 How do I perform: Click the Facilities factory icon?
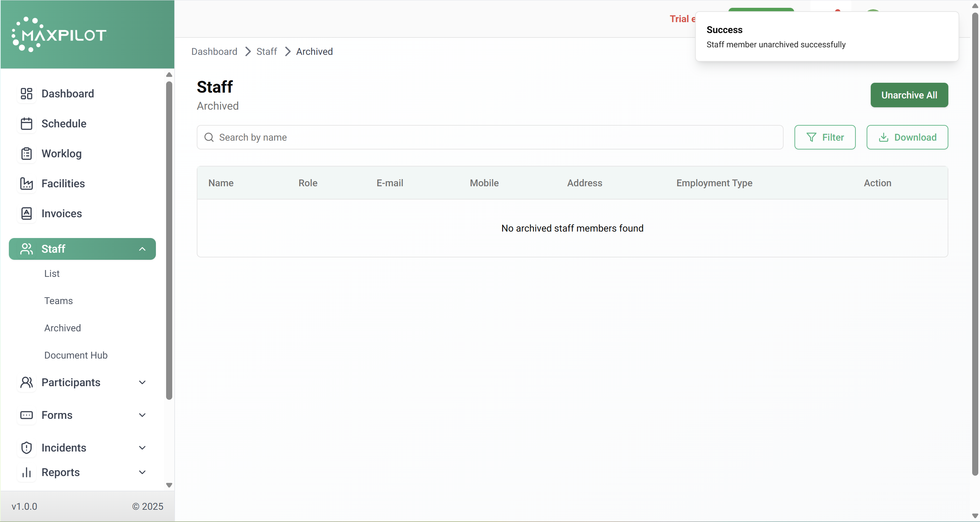[26, 184]
